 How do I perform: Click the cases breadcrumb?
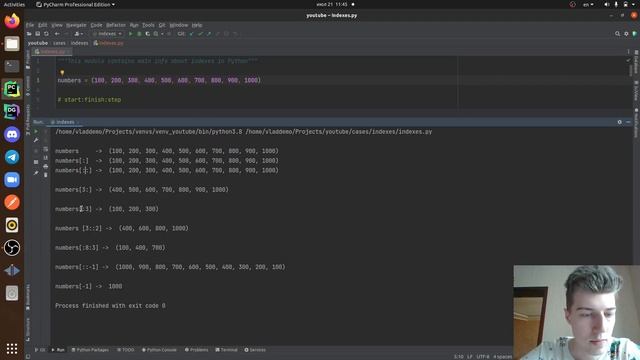click(59, 43)
